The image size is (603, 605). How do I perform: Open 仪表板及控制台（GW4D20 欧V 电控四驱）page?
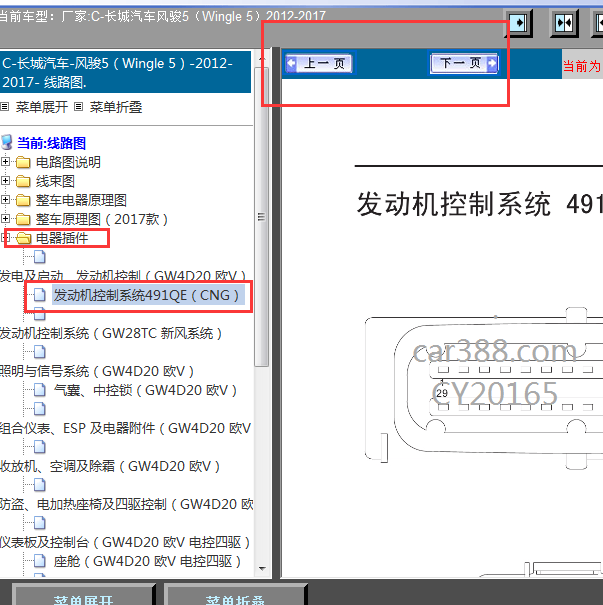pos(125,542)
